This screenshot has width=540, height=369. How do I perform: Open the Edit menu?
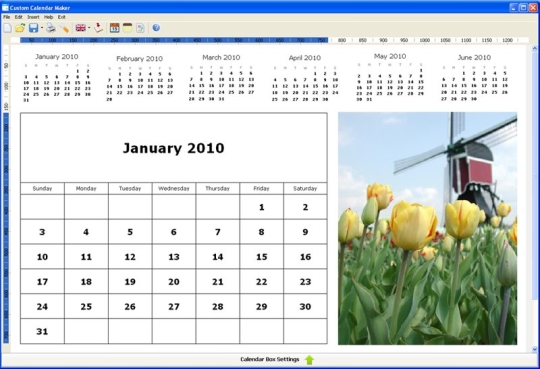19,17
